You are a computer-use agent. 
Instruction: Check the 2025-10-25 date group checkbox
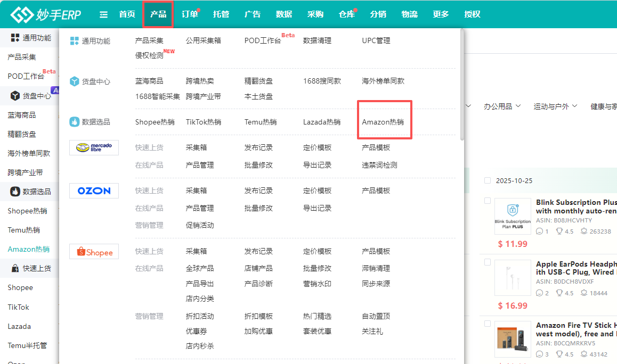coord(487,180)
